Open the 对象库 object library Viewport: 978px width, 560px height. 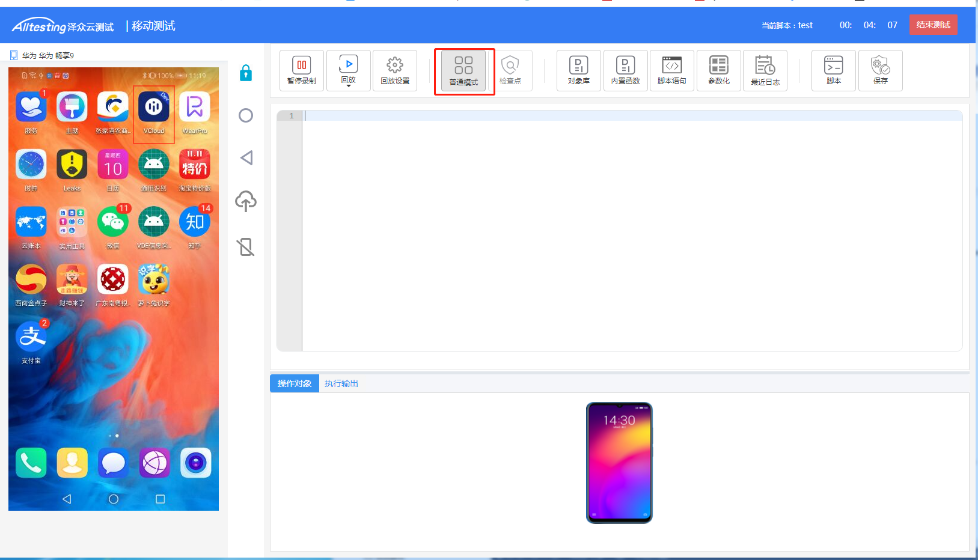[x=578, y=70]
